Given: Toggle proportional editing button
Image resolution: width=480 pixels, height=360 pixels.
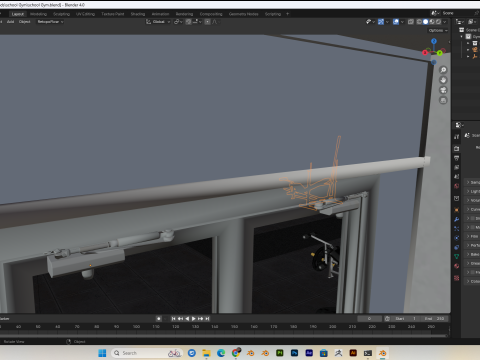Looking at the screenshot, I should 207,22.
